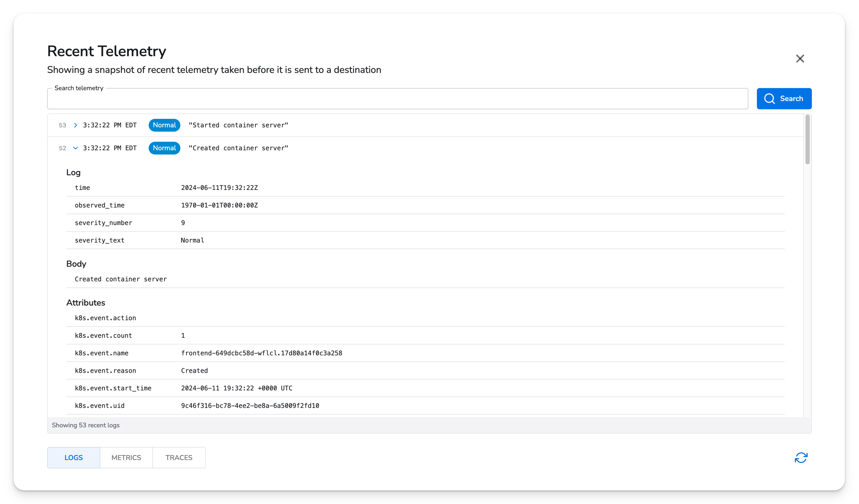The height and width of the screenshot is (504, 859).
Task: Click the 'Showing 53 recent logs' status text
Action: point(86,425)
